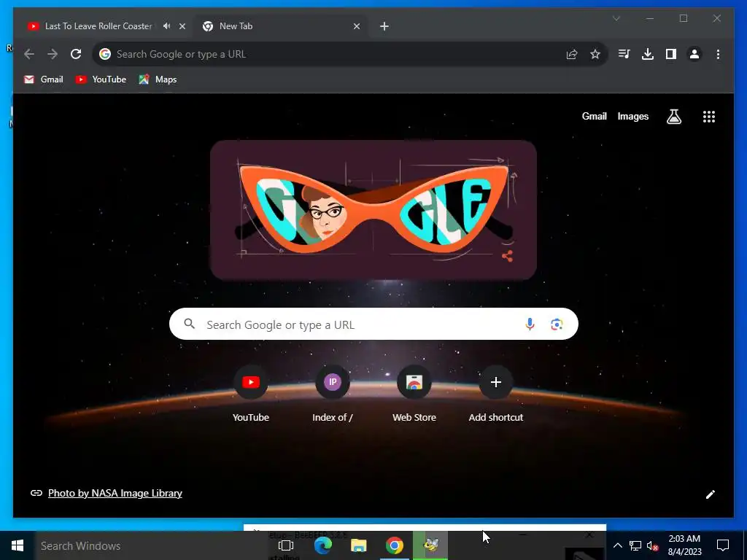Share the Google Doodle
The image size is (747, 560).
coord(508,256)
